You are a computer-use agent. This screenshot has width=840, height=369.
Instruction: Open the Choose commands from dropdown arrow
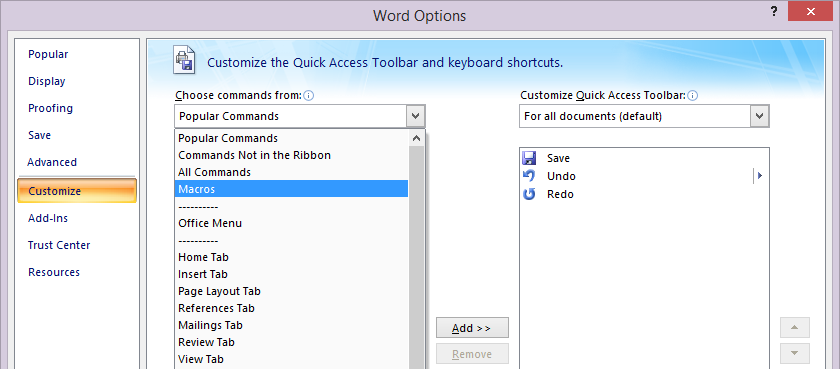(416, 116)
